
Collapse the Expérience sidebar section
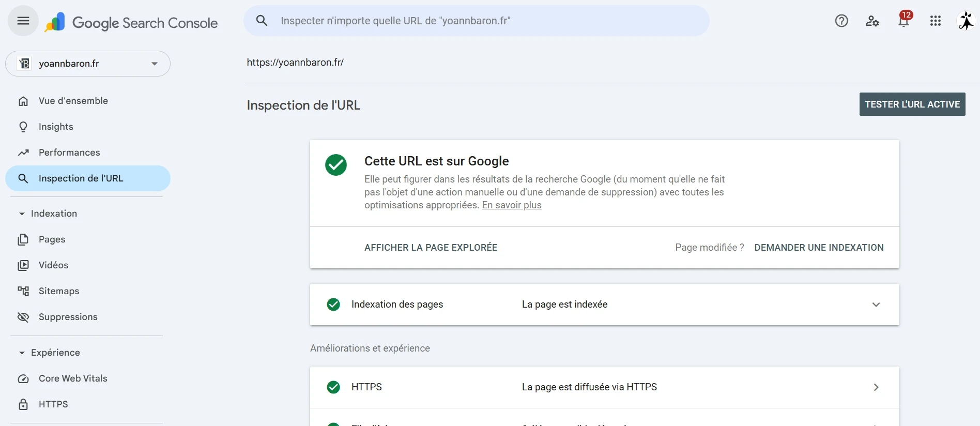(x=22, y=353)
